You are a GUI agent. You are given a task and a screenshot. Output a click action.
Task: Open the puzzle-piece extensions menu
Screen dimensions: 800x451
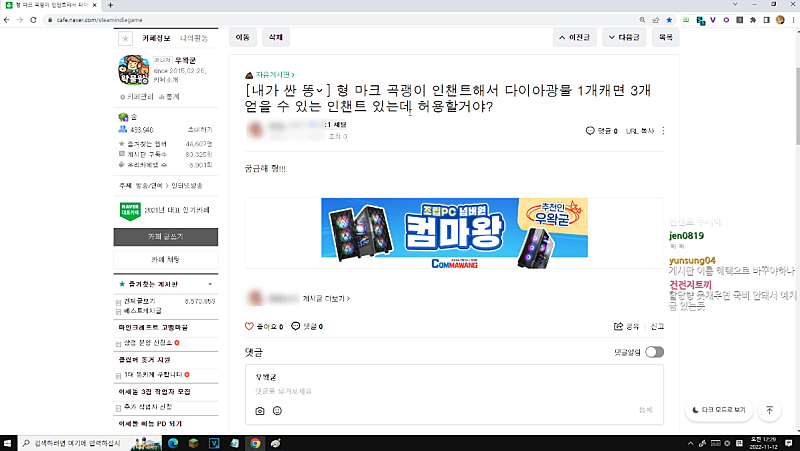coord(753,20)
